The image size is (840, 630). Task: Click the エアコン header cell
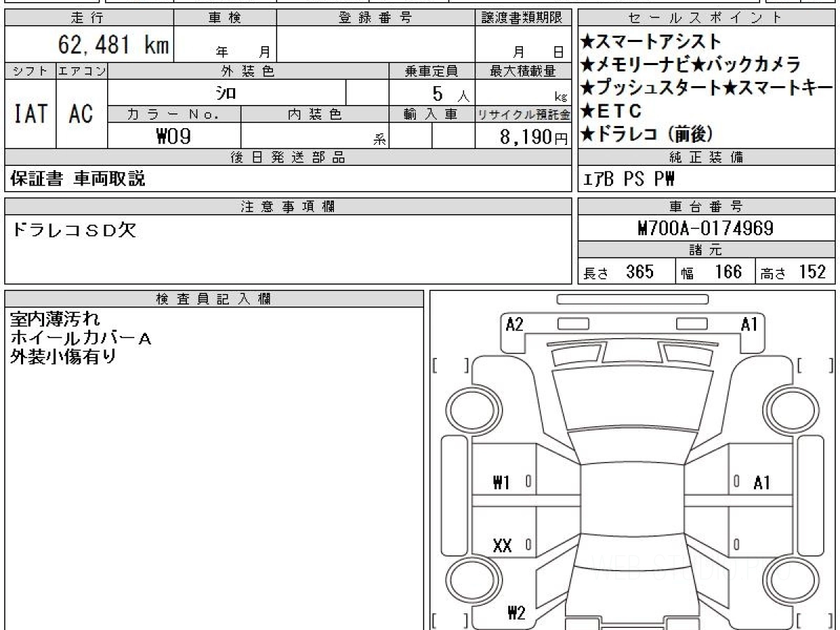[82, 71]
